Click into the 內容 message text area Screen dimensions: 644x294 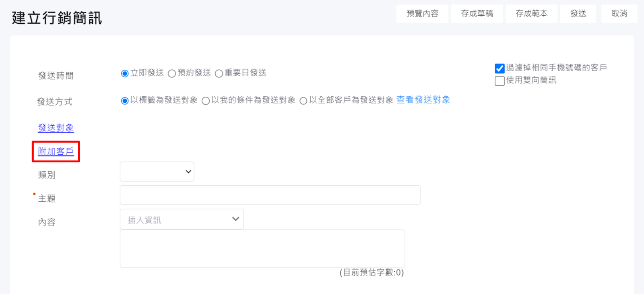click(x=262, y=248)
